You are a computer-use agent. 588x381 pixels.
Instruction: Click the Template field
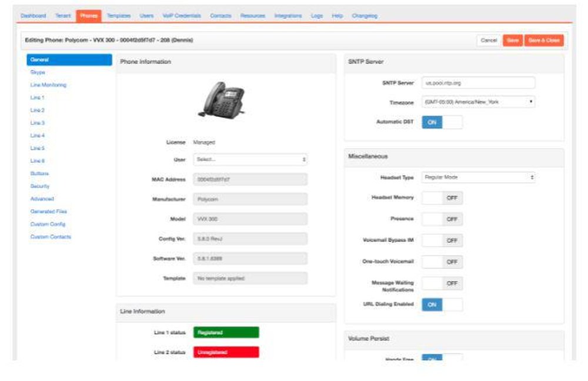(250, 279)
